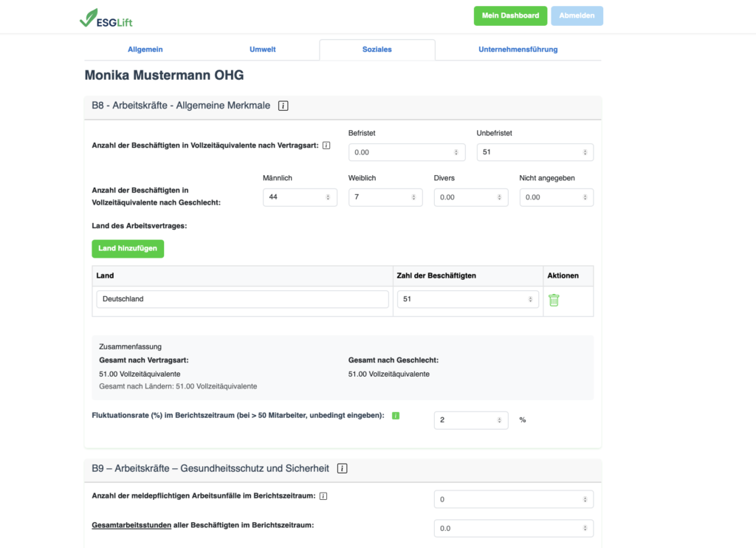Click the info icon next to Vertragsart label

tap(325, 145)
